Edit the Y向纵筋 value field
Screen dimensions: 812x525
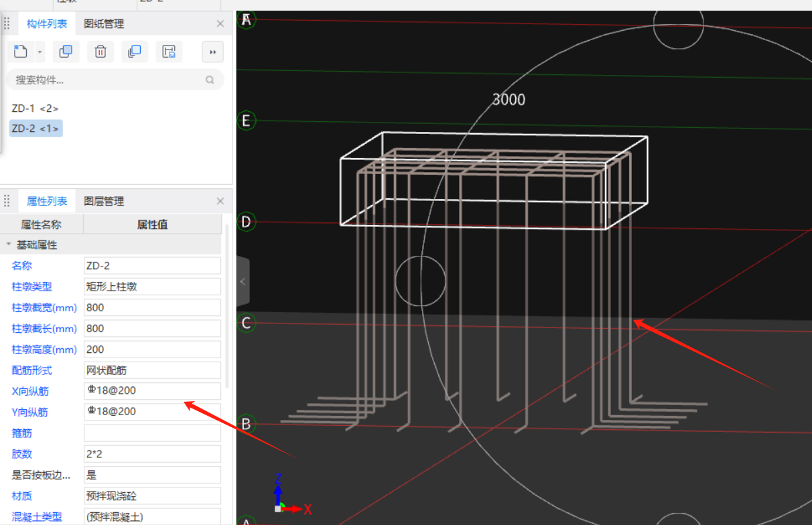pyautogui.click(x=152, y=412)
